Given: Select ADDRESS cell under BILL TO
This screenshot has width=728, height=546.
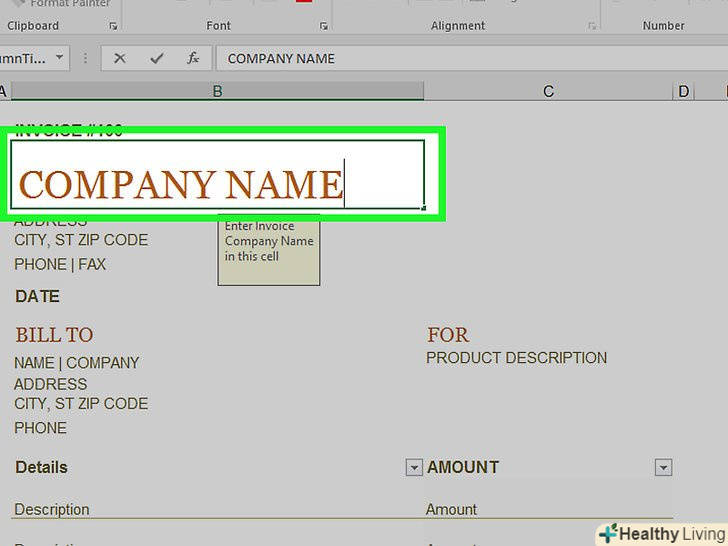Looking at the screenshot, I should pos(51,384).
